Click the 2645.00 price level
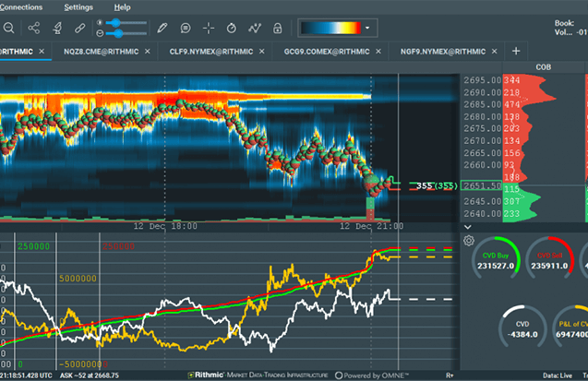This screenshot has width=588, height=381. 482,201
